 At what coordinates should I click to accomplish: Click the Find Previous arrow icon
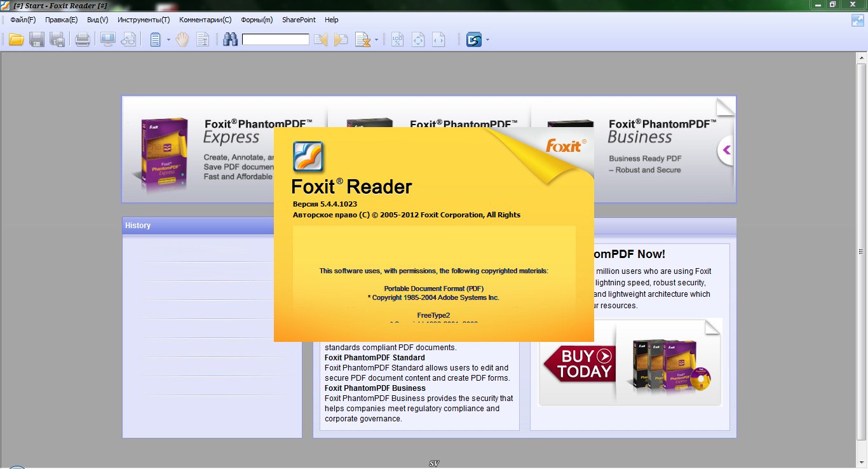pyautogui.click(x=321, y=40)
